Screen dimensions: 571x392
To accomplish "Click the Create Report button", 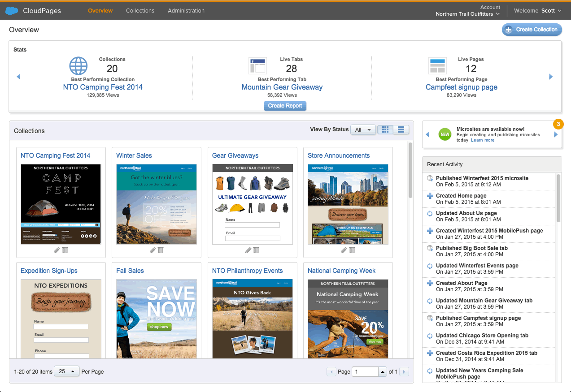I will tap(285, 106).
